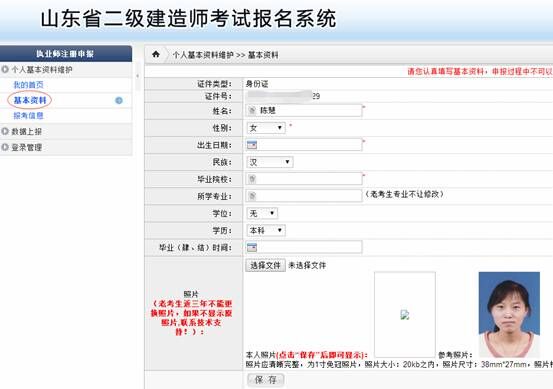Open calendar icon for 毕业(肄、结)时间

click(x=252, y=247)
